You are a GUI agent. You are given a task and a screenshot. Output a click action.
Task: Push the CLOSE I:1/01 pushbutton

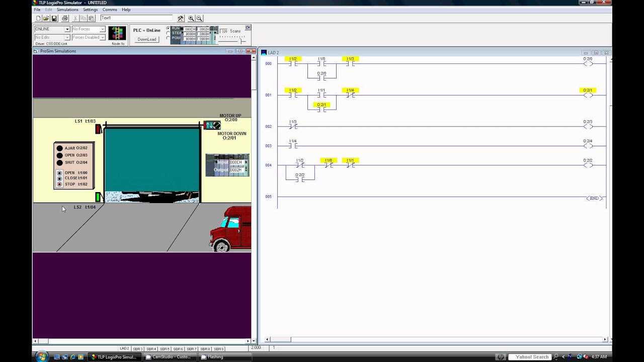[x=59, y=178]
